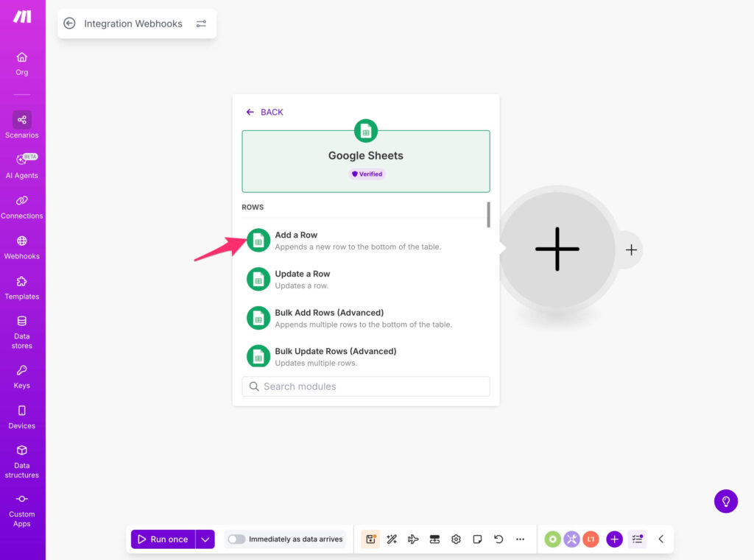Collapse the bottom toolbar with chevron
This screenshot has width=754, height=560.
(x=660, y=539)
